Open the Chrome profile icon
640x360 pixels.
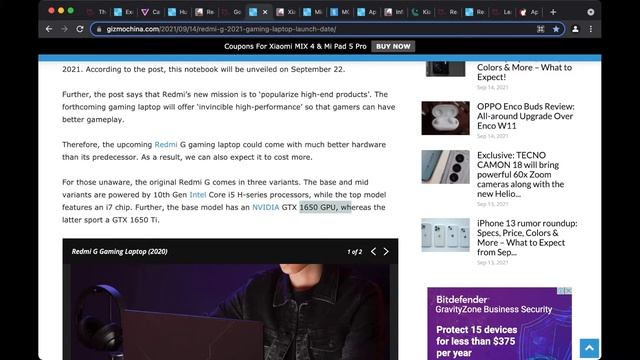(x=575, y=29)
